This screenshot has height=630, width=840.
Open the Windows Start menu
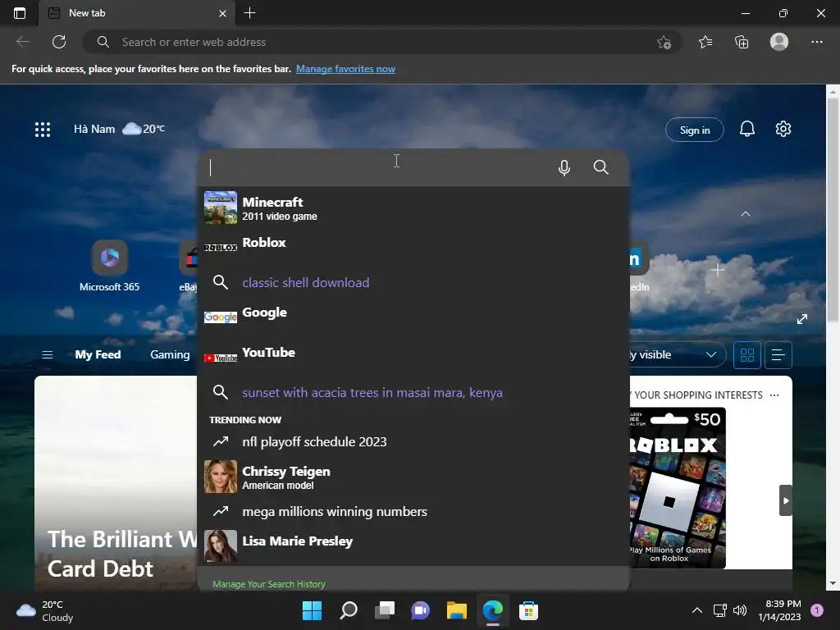tap(312, 610)
